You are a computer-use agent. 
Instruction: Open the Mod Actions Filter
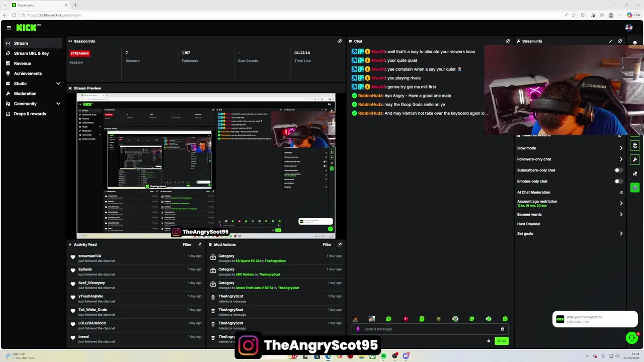327,245
